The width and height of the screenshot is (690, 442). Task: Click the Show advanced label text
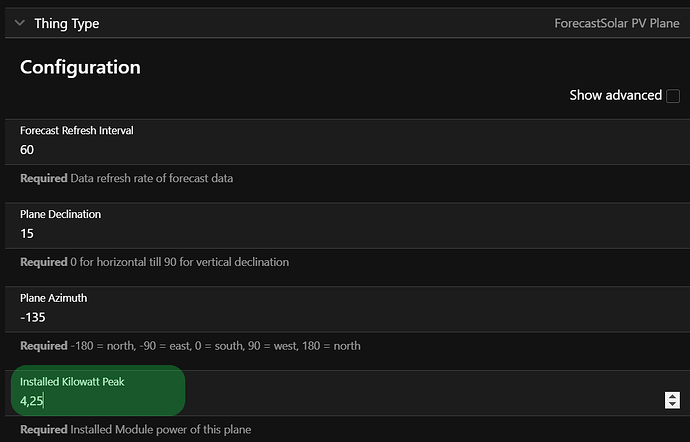point(615,95)
